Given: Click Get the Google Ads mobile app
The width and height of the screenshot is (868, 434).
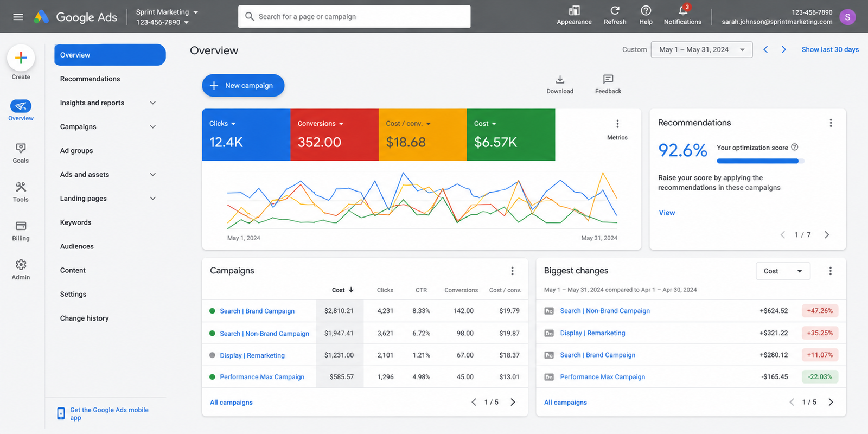Looking at the screenshot, I should tap(109, 413).
